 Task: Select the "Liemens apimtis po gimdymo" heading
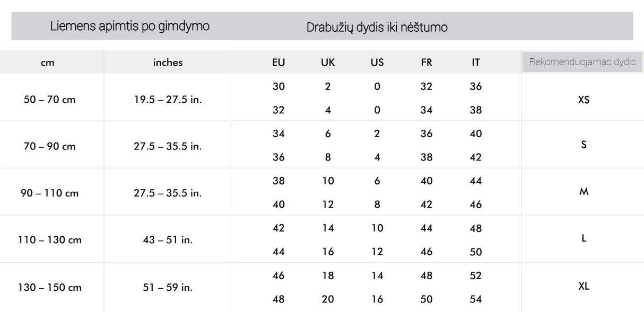coord(129,27)
